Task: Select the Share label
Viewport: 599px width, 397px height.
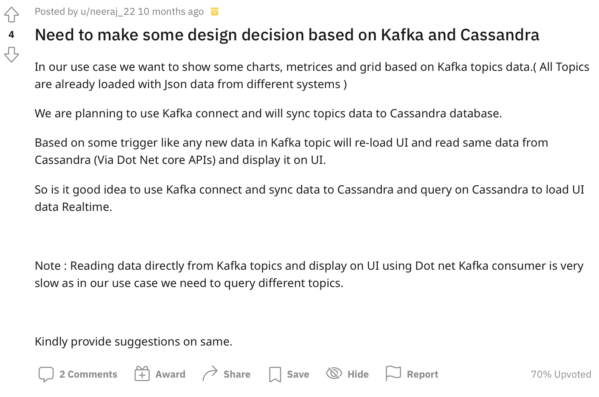Action: 237,374
